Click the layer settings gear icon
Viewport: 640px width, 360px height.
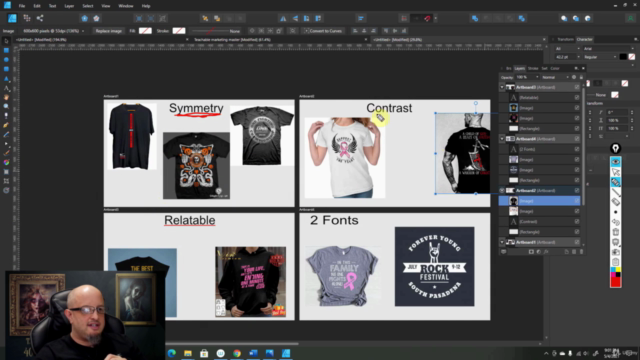pos(574,77)
